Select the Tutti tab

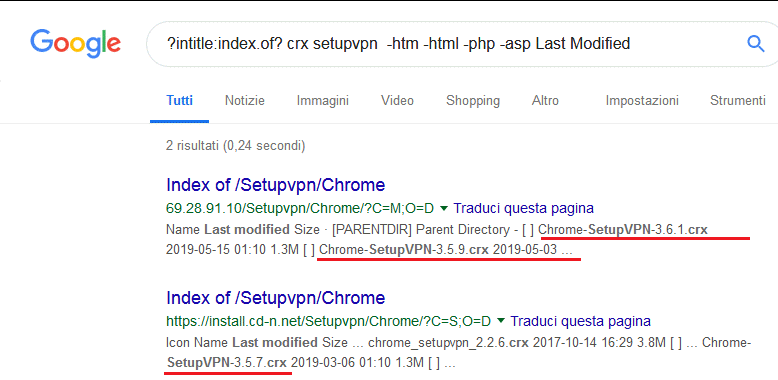pyautogui.click(x=180, y=101)
